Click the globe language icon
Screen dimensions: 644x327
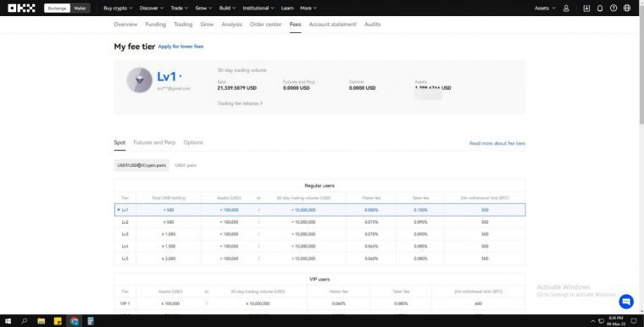tap(627, 8)
